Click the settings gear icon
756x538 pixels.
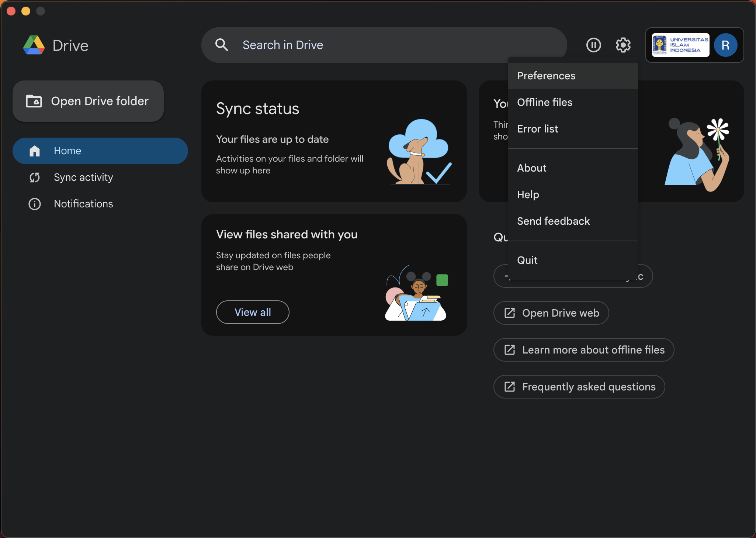623,45
